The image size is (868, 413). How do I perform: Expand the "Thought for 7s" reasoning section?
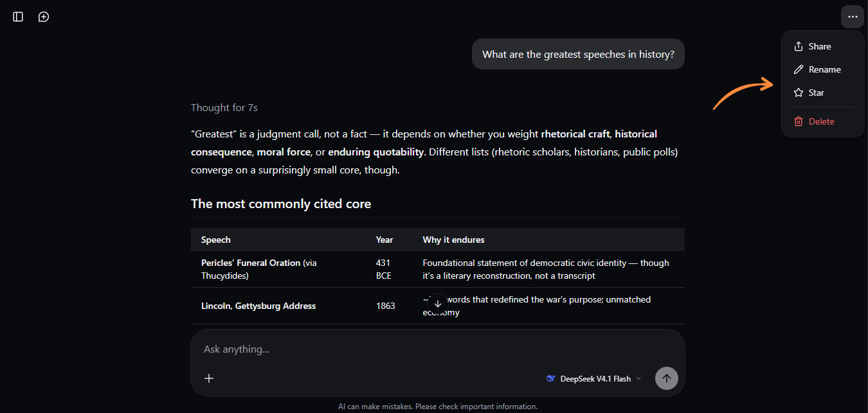click(224, 108)
